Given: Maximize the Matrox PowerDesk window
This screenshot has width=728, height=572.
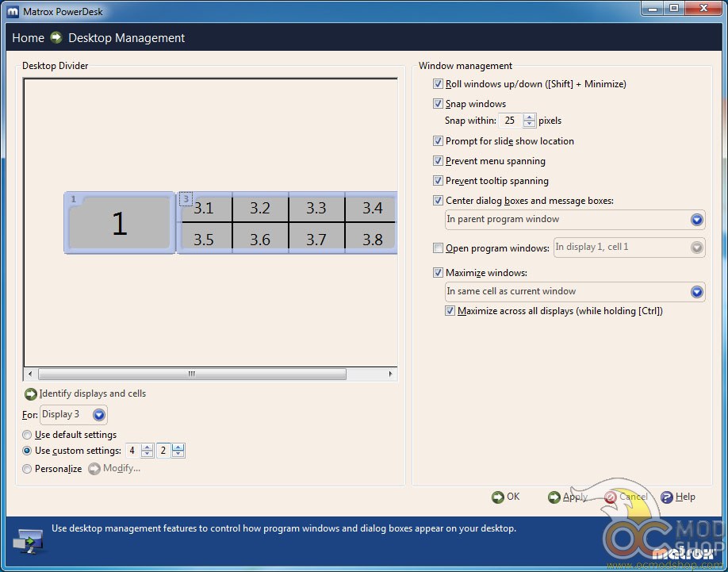Looking at the screenshot, I should tap(674, 8).
